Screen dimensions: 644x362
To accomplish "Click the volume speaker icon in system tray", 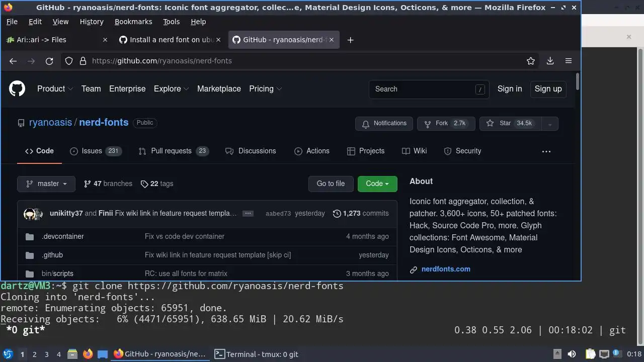I will [572, 354].
